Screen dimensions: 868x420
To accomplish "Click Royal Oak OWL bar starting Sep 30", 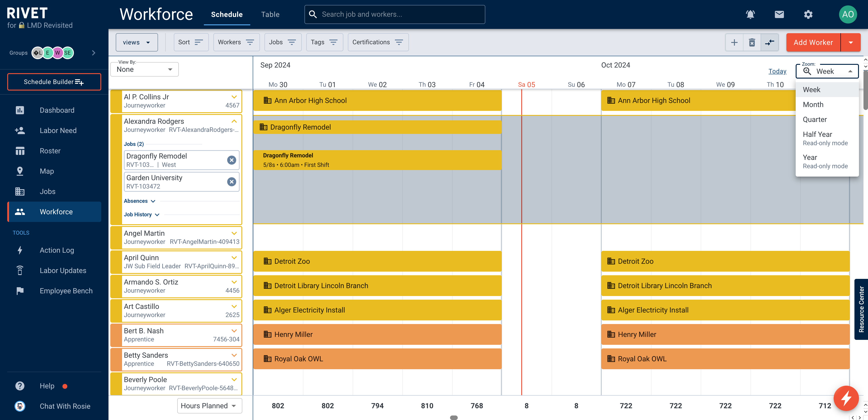I will coord(377,359).
